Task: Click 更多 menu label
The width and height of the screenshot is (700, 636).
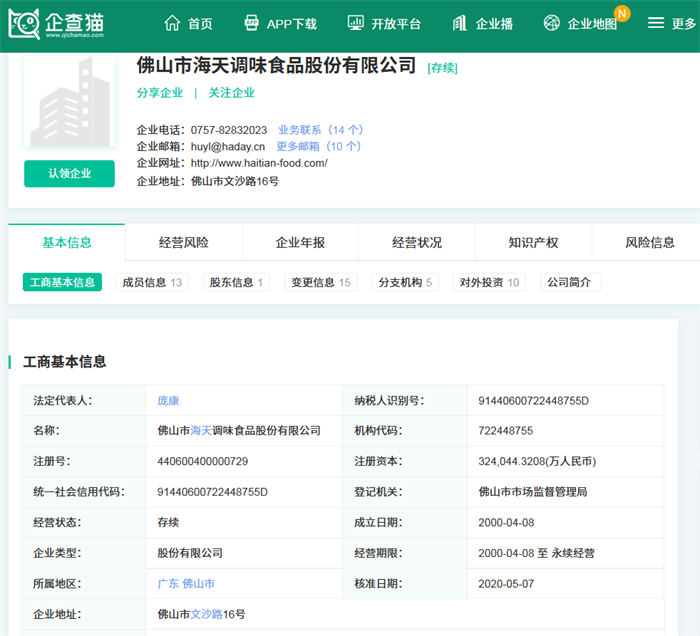Action: tap(684, 24)
